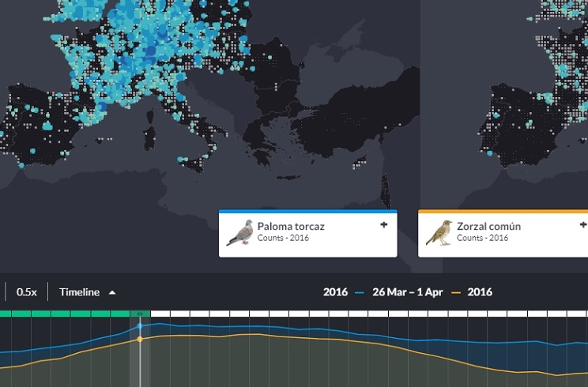Open the Paloma torcaz species title
The image size is (588, 387).
tap(290, 227)
